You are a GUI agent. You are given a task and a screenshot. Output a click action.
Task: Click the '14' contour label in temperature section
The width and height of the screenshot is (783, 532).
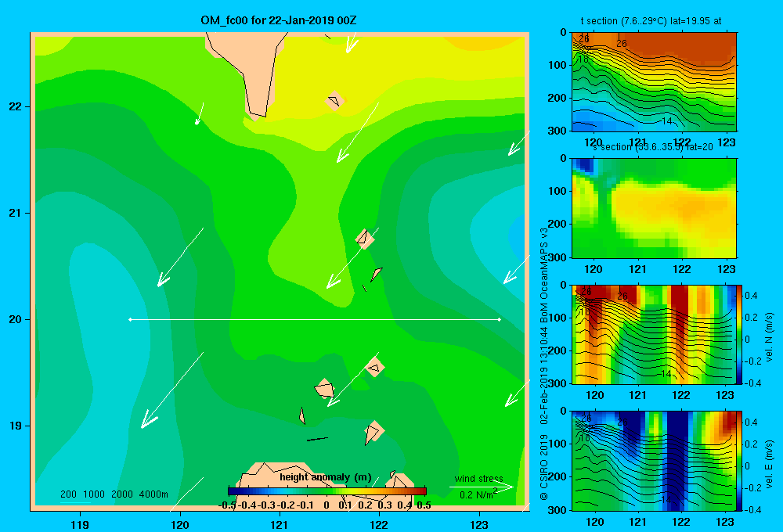tap(667, 120)
